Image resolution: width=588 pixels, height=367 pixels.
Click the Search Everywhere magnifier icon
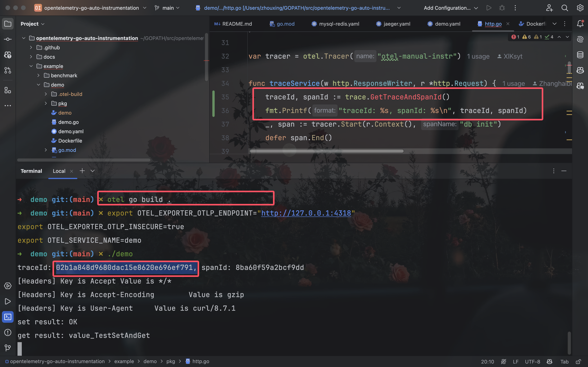coord(564,8)
